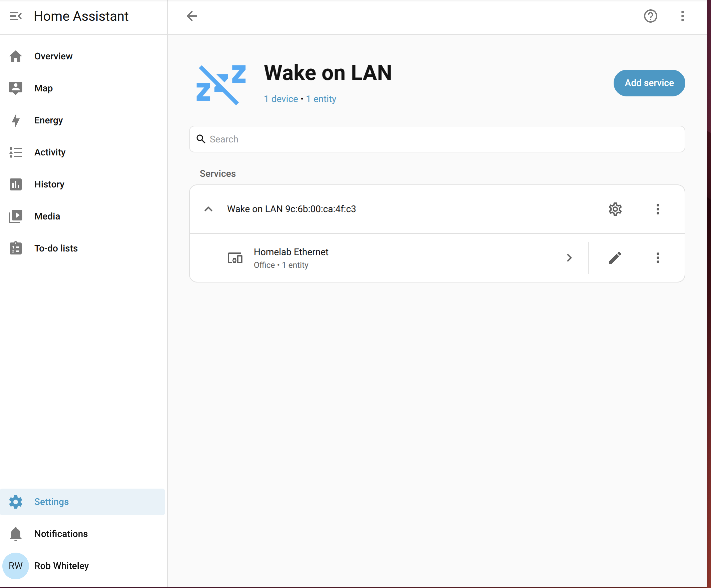711x588 pixels.
Task: Click the History bar-chart icon
Action: pyautogui.click(x=16, y=184)
